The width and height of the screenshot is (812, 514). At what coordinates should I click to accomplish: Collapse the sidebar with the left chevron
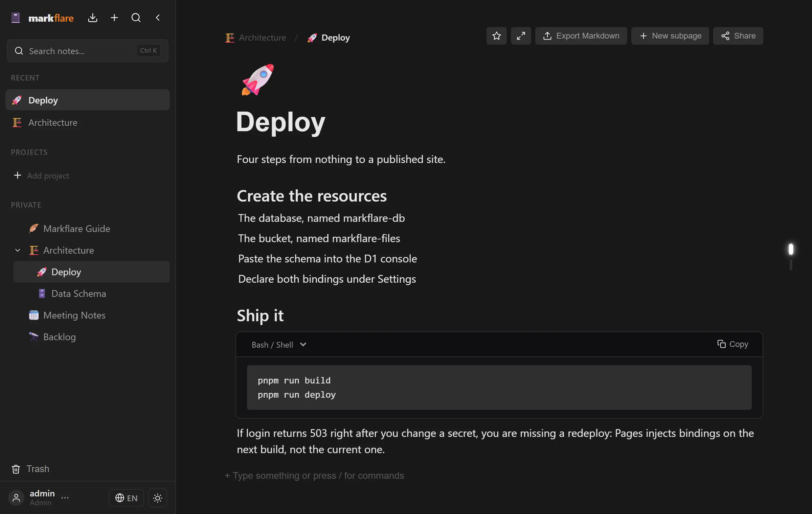coord(158,18)
